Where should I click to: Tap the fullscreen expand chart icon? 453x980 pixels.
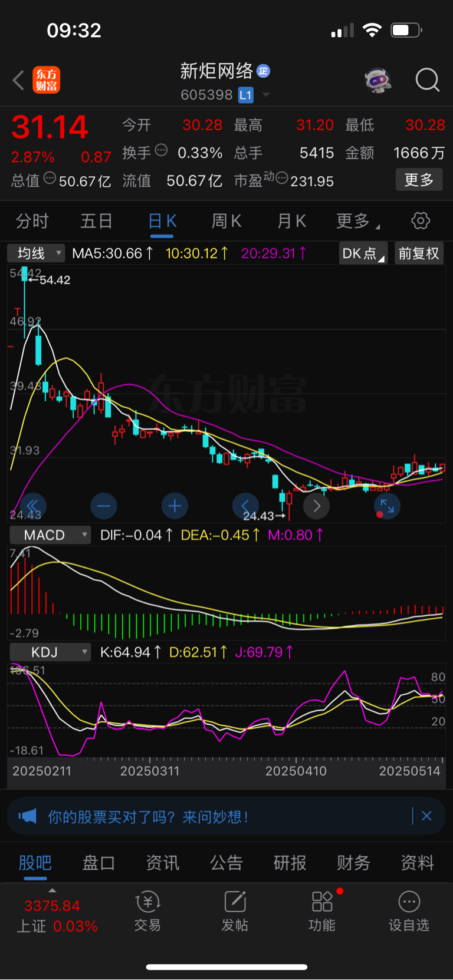388,506
